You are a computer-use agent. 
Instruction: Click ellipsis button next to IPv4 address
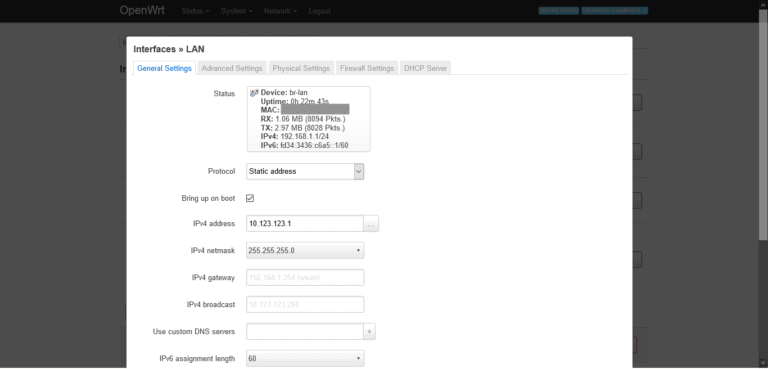click(371, 223)
